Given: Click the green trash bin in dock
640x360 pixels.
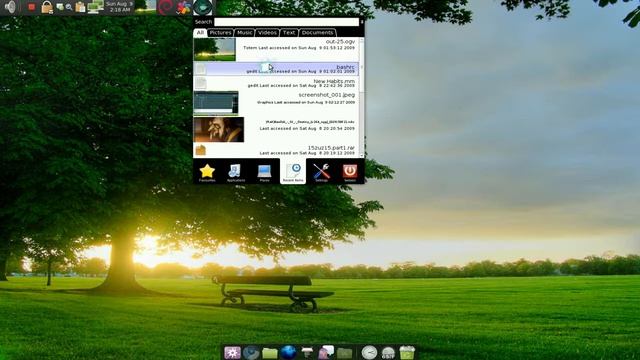Looking at the screenshot, I should (x=407, y=352).
